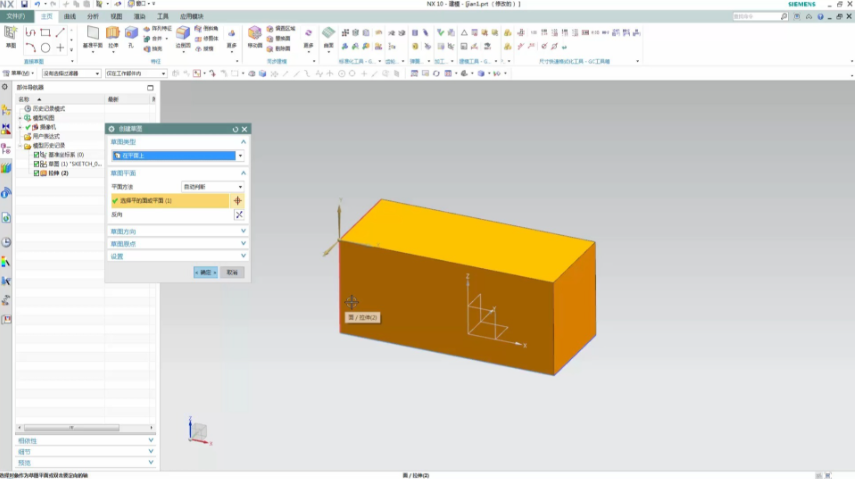The width and height of the screenshot is (855, 479).
Task: Switch to the Application (应用模块) tab
Action: 191,16
